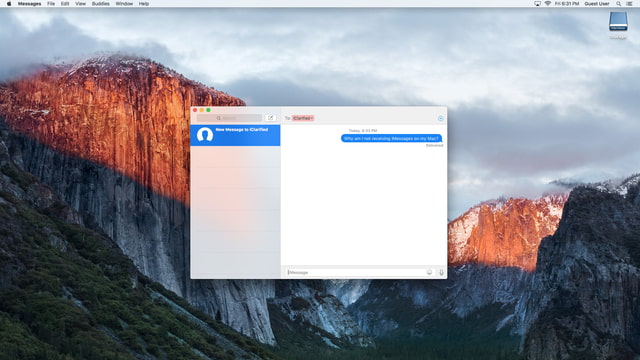Click the blue add contact button
The image size is (640, 360).
tap(440, 118)
